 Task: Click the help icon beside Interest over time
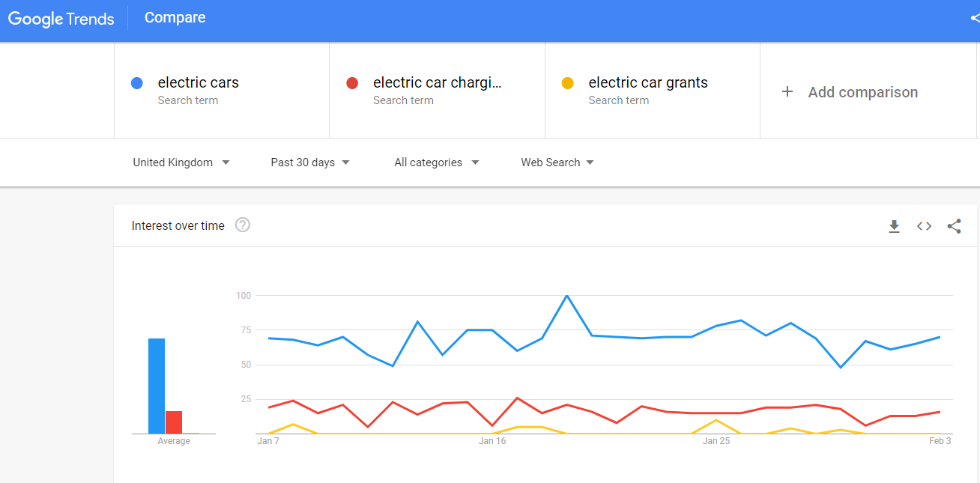242,225
